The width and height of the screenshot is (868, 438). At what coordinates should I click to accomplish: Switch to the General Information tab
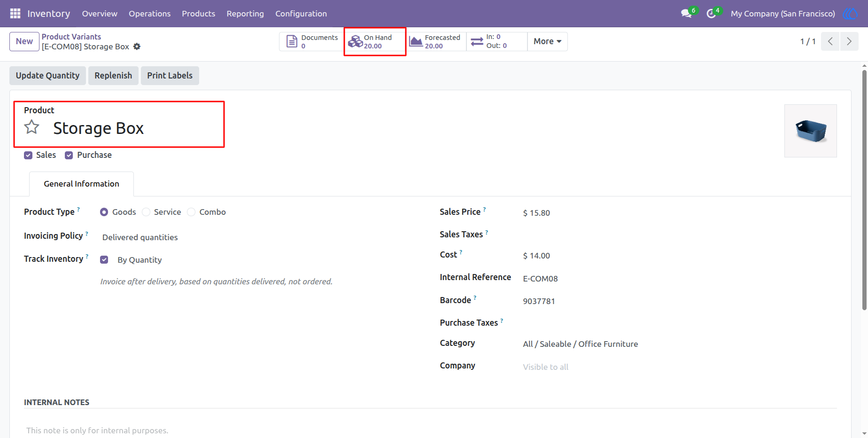(x=82, y=184)
